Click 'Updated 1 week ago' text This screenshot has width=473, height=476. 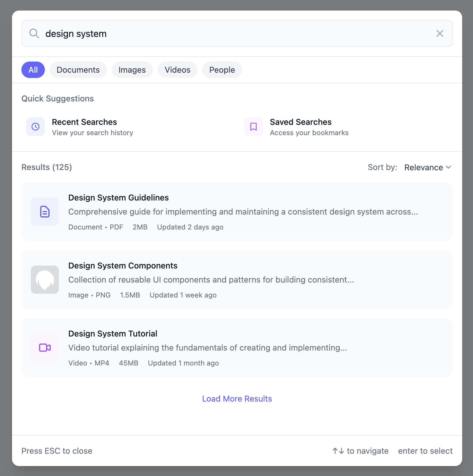click(x=183, y=295)
